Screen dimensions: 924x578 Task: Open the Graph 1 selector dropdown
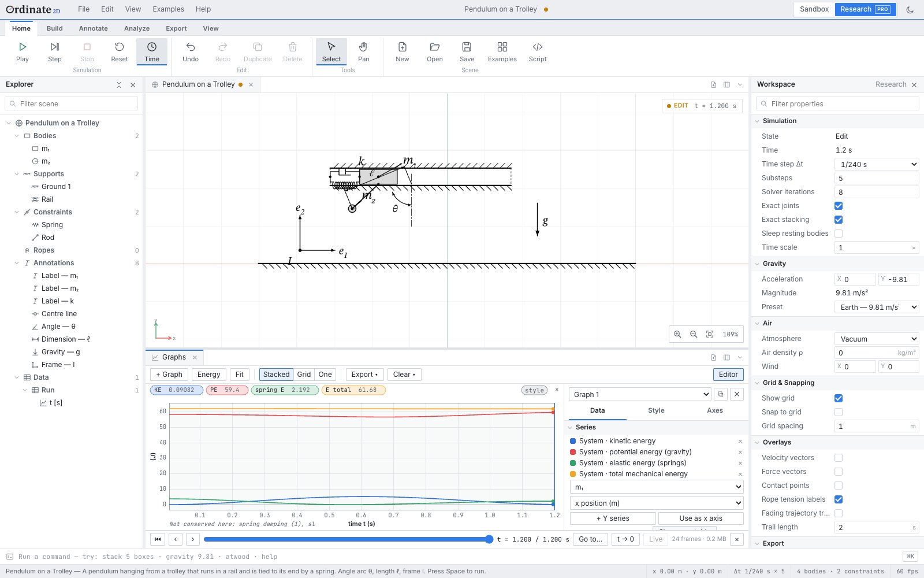pyautogui.click(x=640, y=394)
